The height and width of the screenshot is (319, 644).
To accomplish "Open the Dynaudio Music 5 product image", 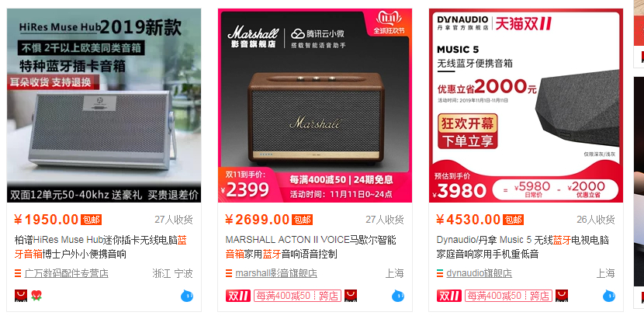I will (526, 106).
